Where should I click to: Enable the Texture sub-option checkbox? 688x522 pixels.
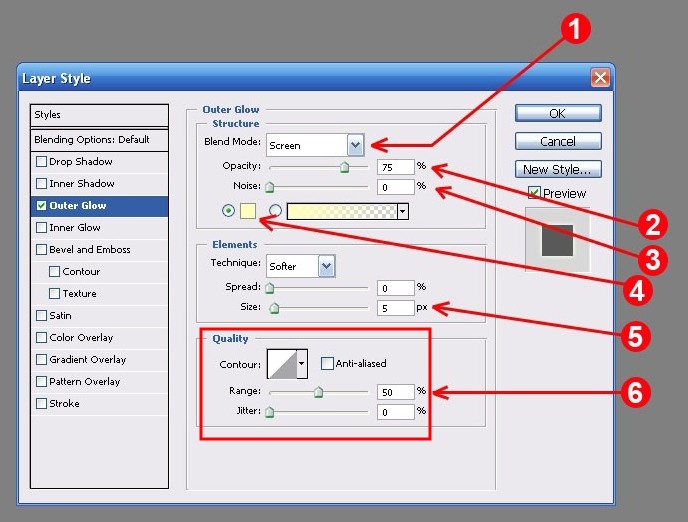point(54,293)
